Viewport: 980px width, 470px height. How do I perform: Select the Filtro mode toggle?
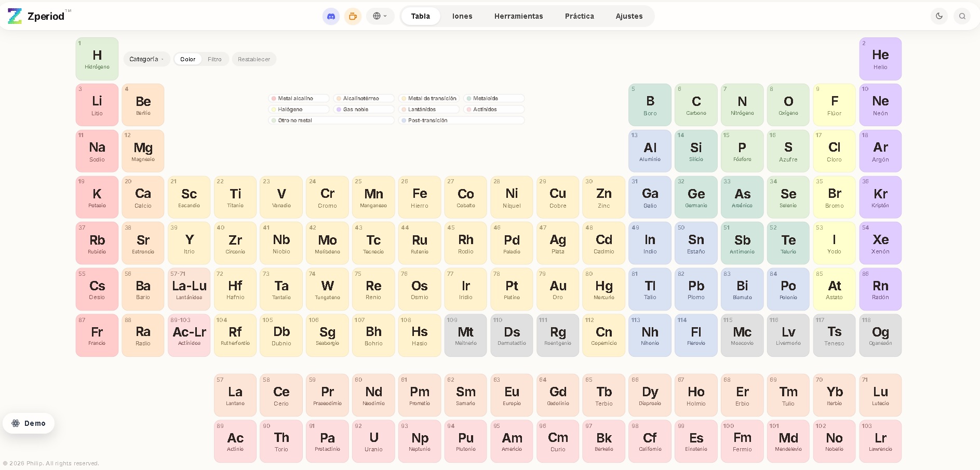coord(214,59)
